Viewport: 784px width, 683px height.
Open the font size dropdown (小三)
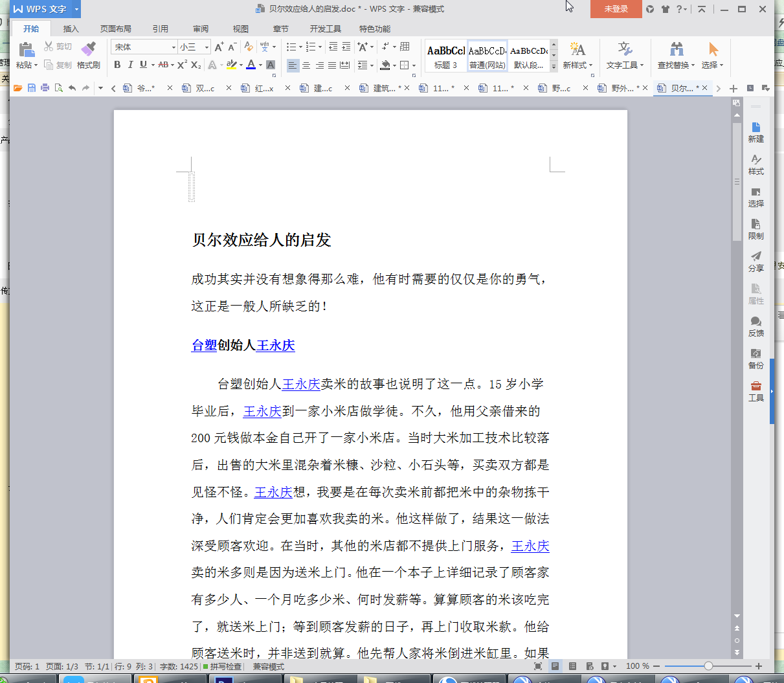[x=207, y=47]
